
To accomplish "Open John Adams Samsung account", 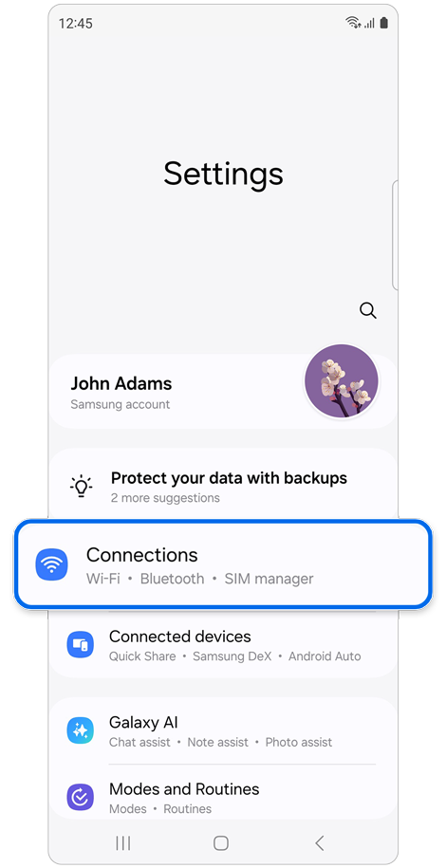I will (x=223, y=392).
